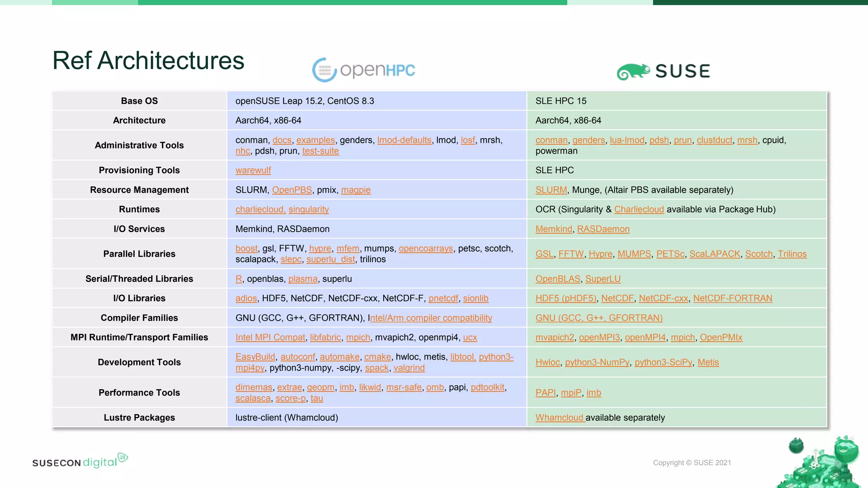Click the openHPC logo
The image size is (868, 488).
point(364,70)
